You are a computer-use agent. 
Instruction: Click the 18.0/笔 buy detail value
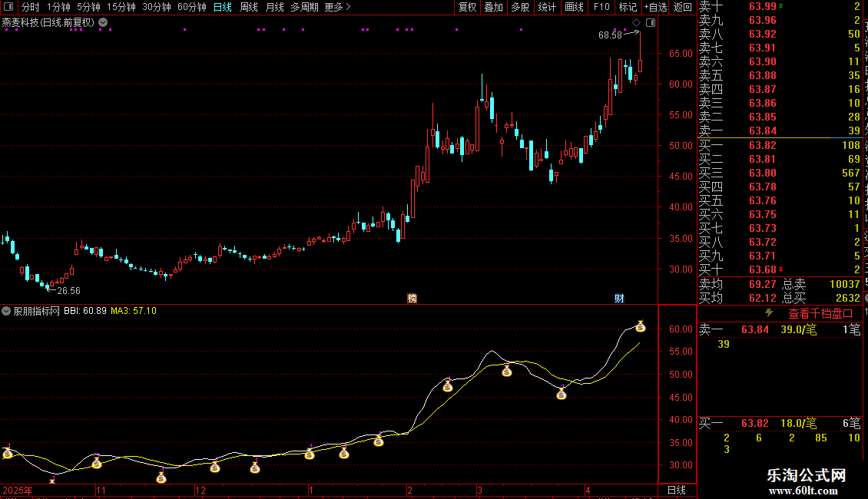pos(798,423)
